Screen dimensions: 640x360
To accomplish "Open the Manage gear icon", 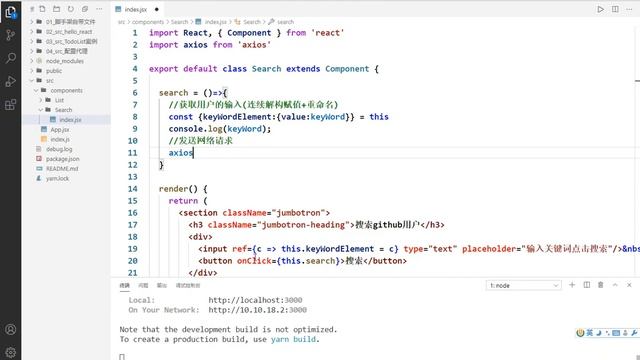I will coord(11,352).
